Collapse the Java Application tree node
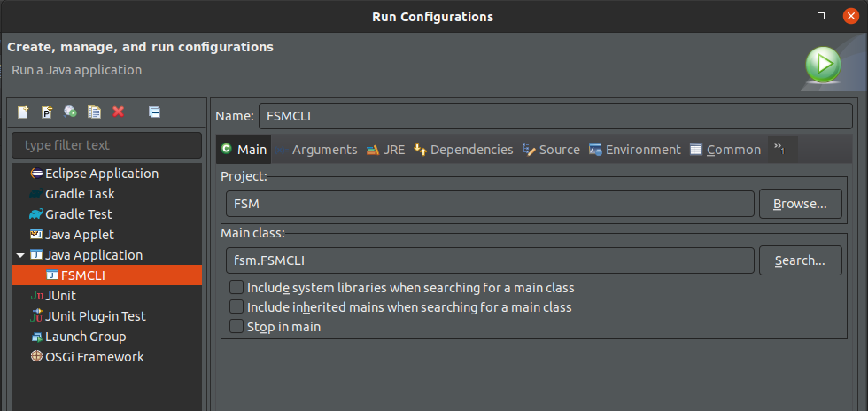Viewport: 868px width, 411px height. tap(20, 255)
